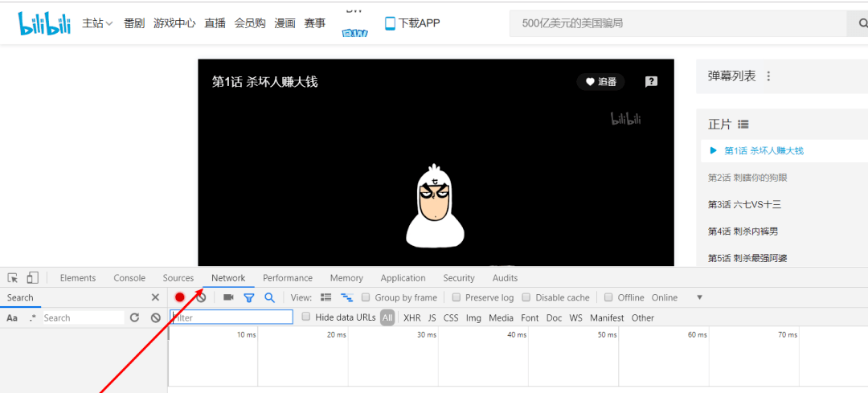Filter requests by Other
The height and width of the screenshot is (393, 868).
tap(643, 317)
